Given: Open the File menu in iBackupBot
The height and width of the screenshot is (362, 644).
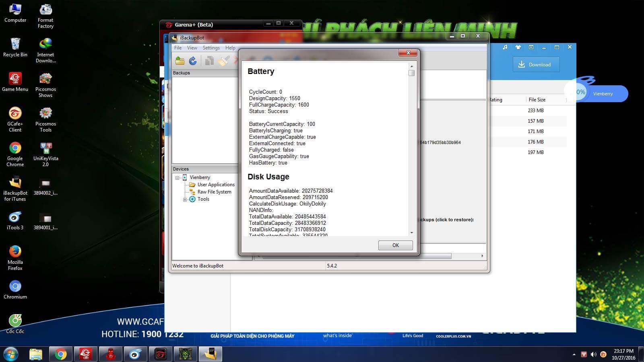Looking at the screenshot, I should pyautogui.click(x=178, y=48).
